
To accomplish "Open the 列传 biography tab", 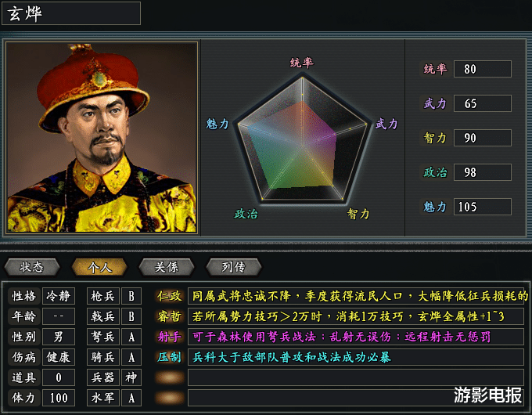I will coord(234,267).
